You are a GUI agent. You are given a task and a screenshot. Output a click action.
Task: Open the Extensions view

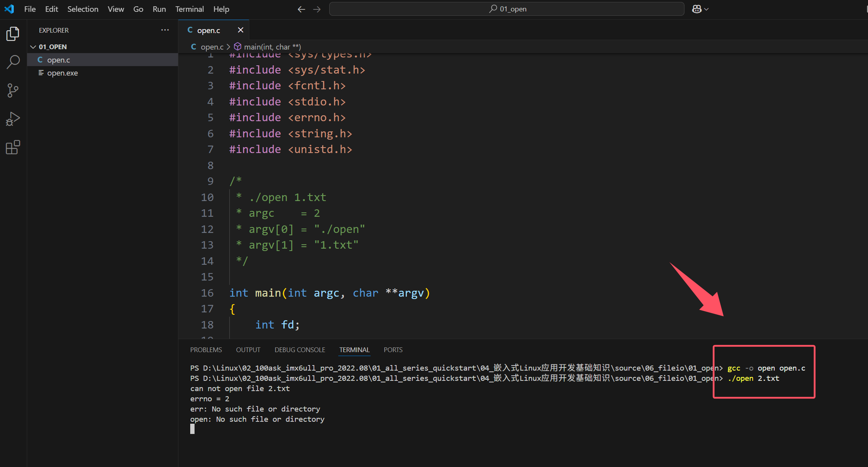pyautogui.click(x=13, y=148)
